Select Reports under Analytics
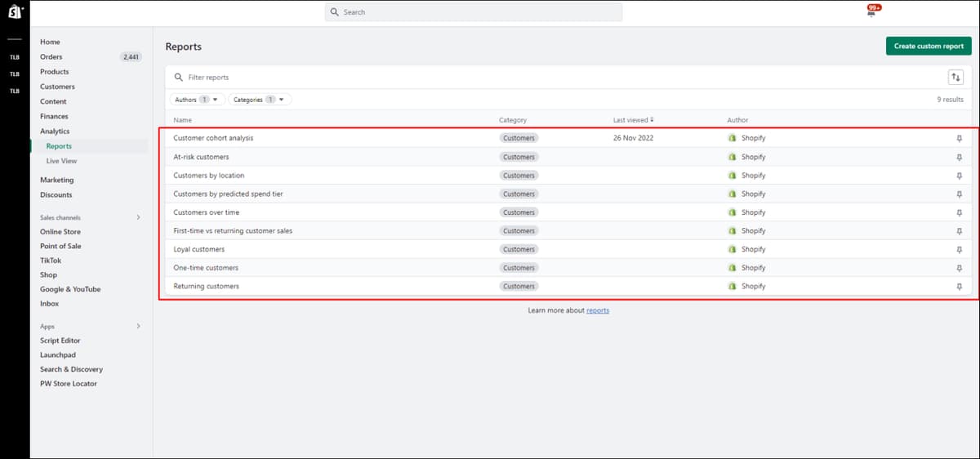The width and height of the screenshot is (980, 459). pos(59,146)
